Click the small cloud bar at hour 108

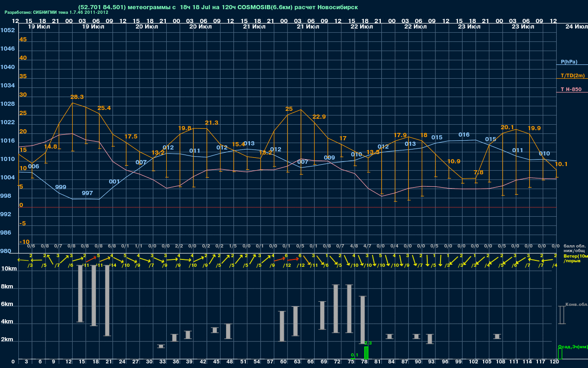tap(497, 337)
